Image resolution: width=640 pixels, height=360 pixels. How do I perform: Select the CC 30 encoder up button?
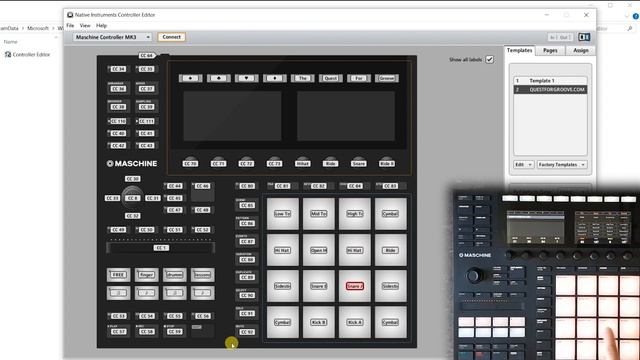pyautogui.click(x=133, y=179)
